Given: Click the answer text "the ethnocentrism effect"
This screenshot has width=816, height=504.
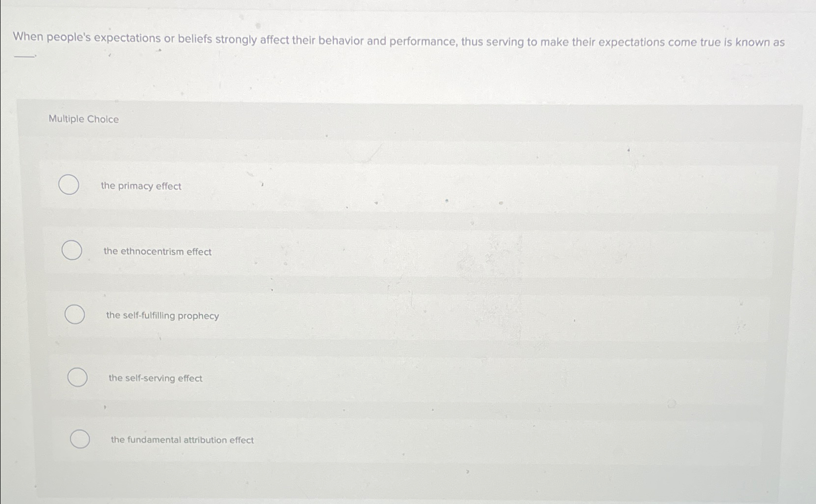Looking at the screenshot, I should tap(157, 252).
